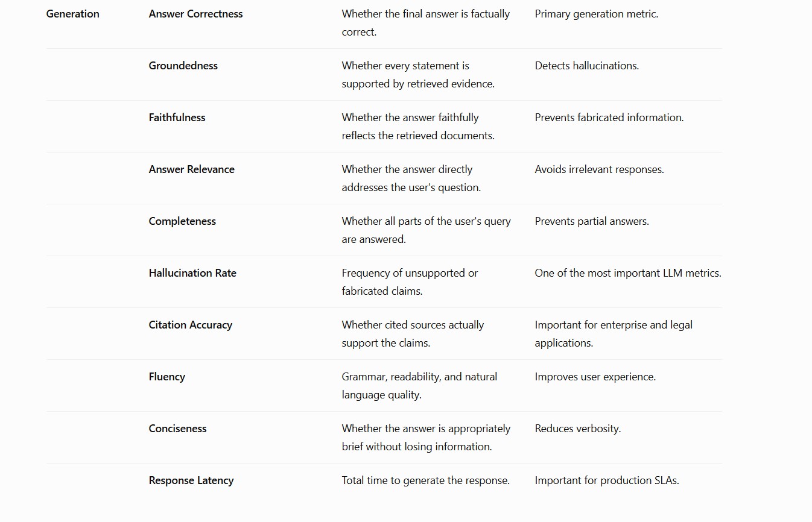The height and width of the screenshot is (522, 812).
Task: Select the Faithfulness metric name
Action: (177, 118)
